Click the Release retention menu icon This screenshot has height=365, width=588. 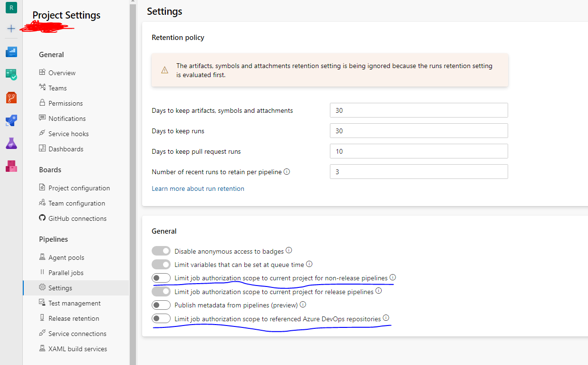click(x=42, y=318)
